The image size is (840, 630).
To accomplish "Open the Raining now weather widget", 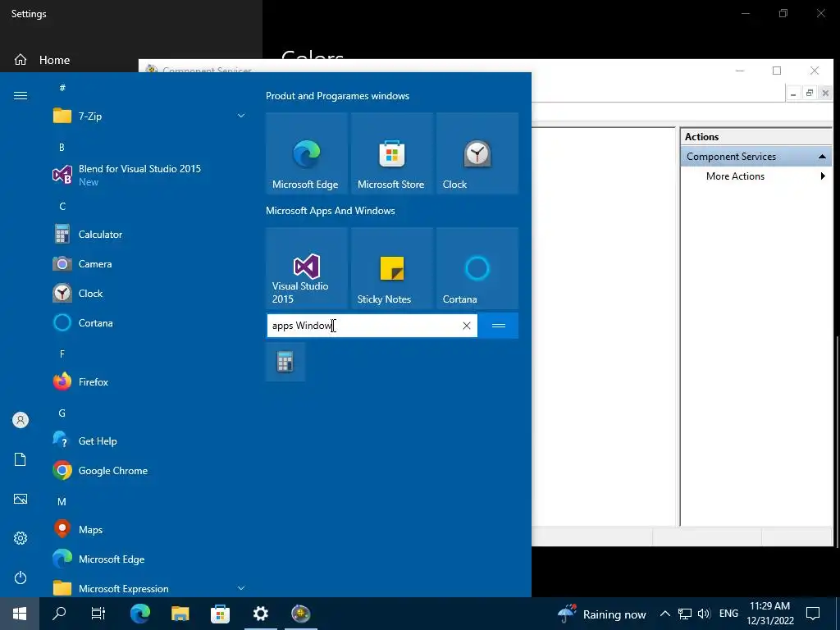I will tap(602, 614).
